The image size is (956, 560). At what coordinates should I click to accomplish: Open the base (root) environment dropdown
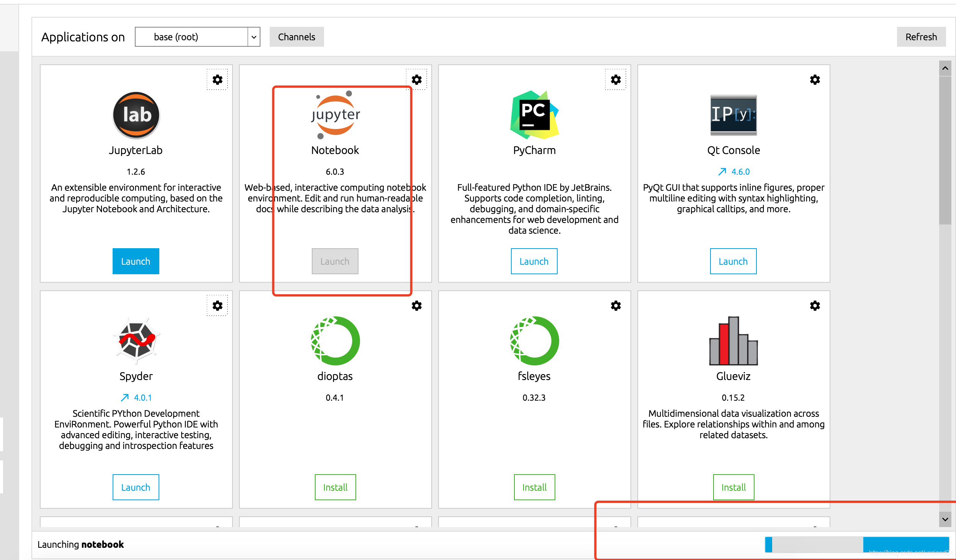click(x=197, y=37)
